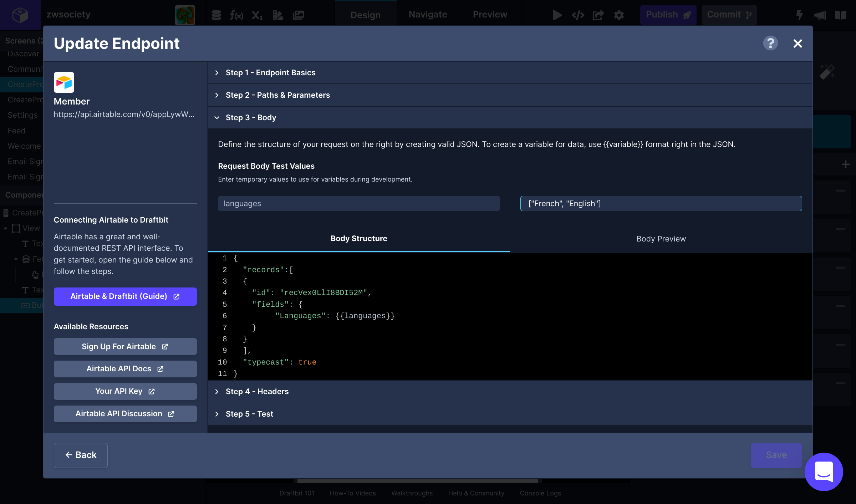
Task: Open the Data database icon in toolbar
Action: click(216, 15)
